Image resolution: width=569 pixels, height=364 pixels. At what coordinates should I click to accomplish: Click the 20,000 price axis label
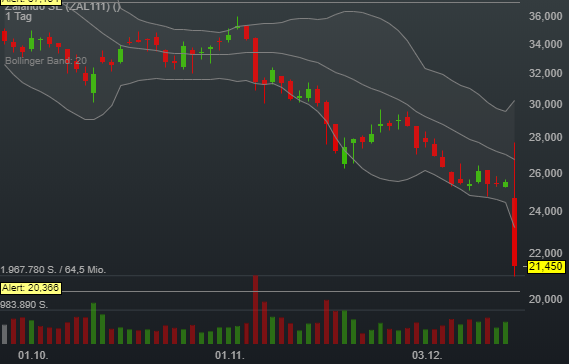[x=545, y=299]
